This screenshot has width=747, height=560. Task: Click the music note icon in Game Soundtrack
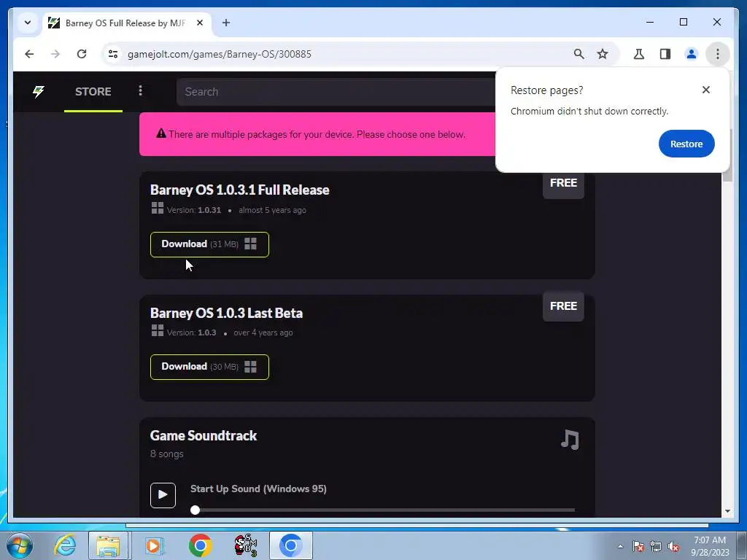(570, 440)
